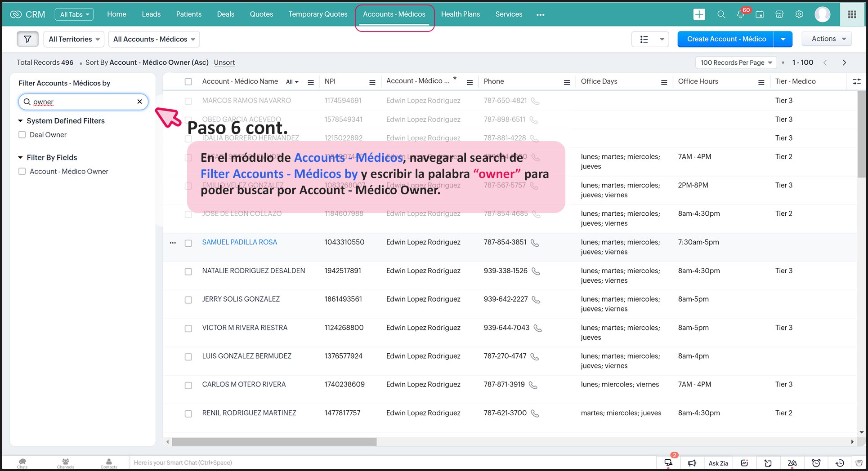
Task: Clear the owner filter search text
Action: [139, 102]
